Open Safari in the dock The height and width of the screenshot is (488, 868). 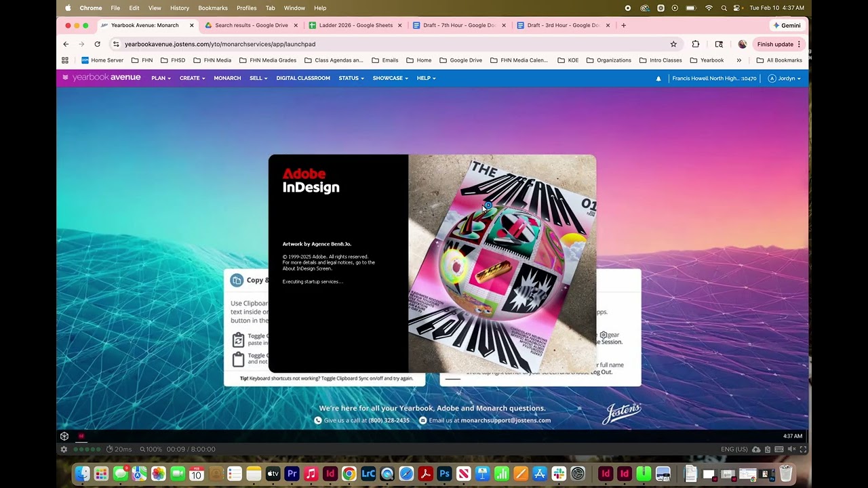coord(406,474)
